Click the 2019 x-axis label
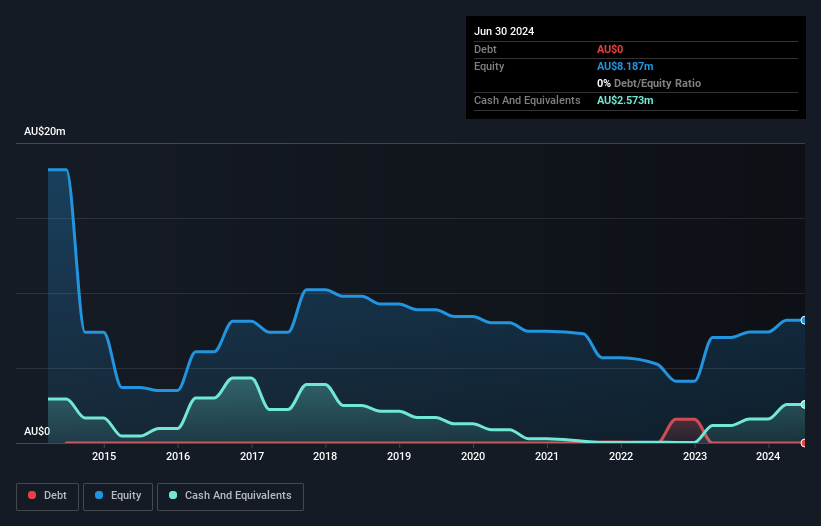 [399, 456]
